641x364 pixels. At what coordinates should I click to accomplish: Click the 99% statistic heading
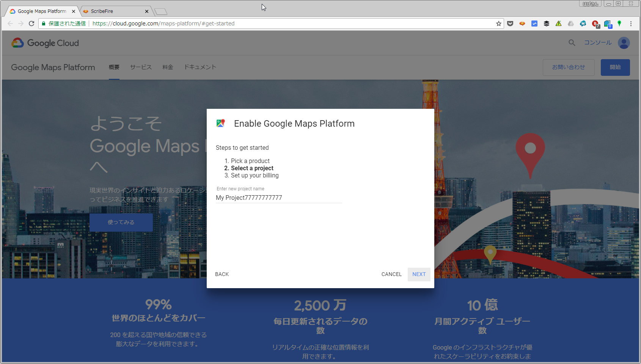(x=159, y=304)
